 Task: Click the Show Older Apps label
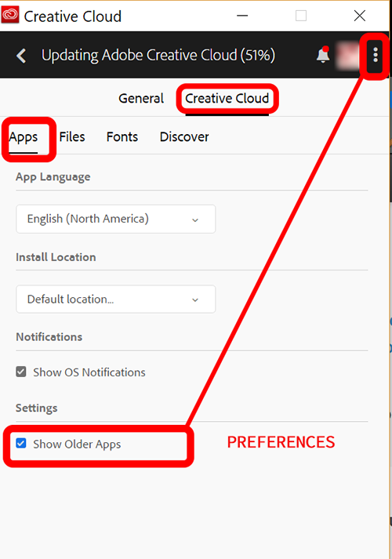click(x=77, y=445)
